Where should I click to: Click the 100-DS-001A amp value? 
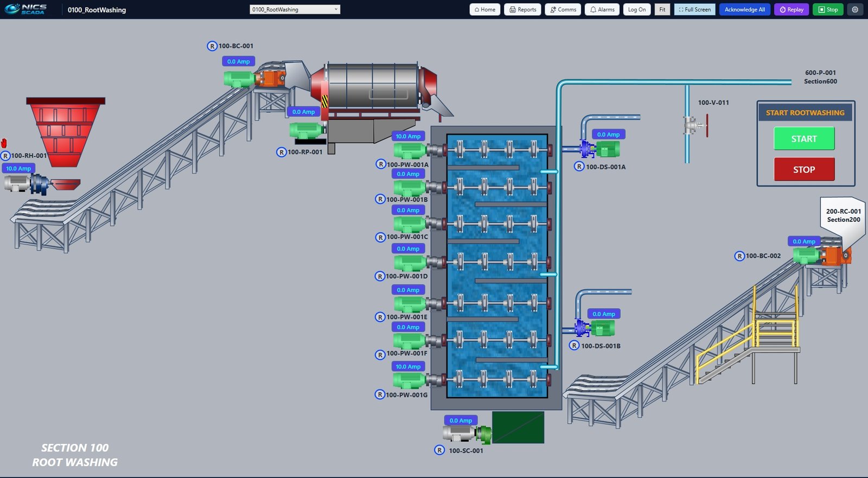click(608, 134)
